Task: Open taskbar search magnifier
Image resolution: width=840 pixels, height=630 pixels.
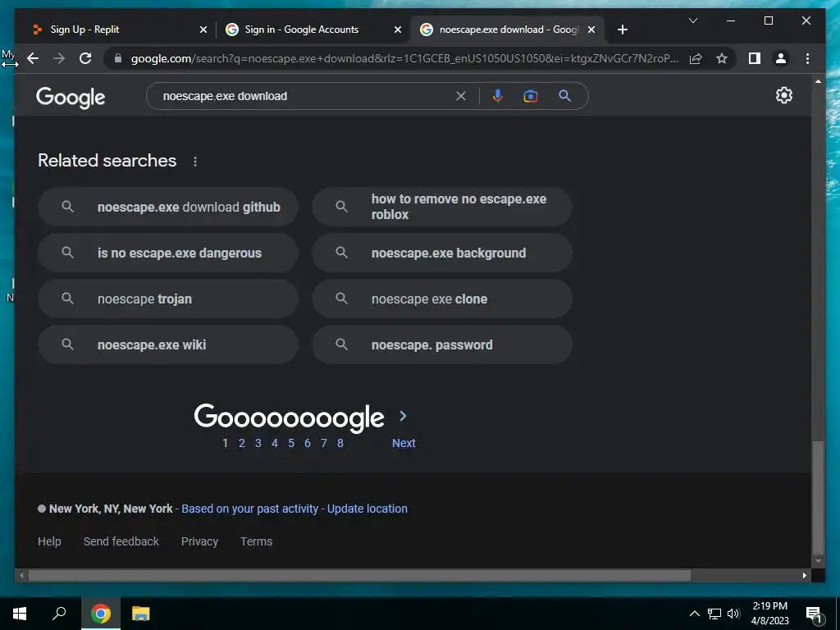Action: coord(59,614)
